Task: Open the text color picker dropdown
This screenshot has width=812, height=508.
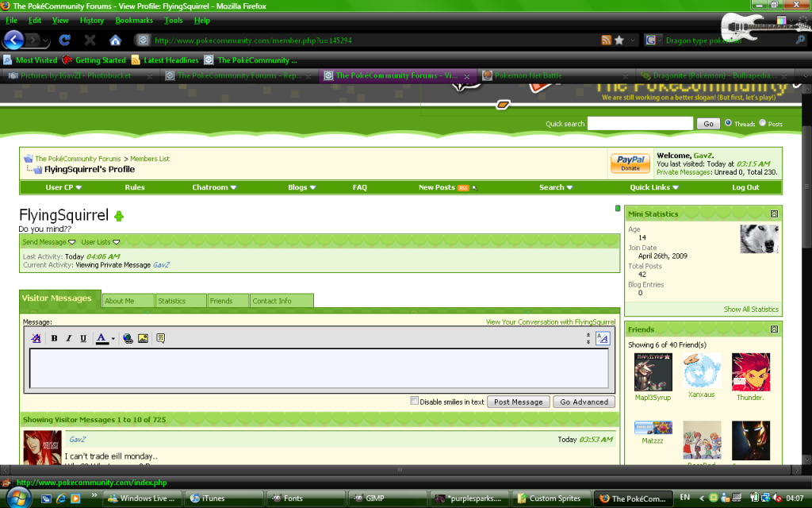Action: (113, 338)
